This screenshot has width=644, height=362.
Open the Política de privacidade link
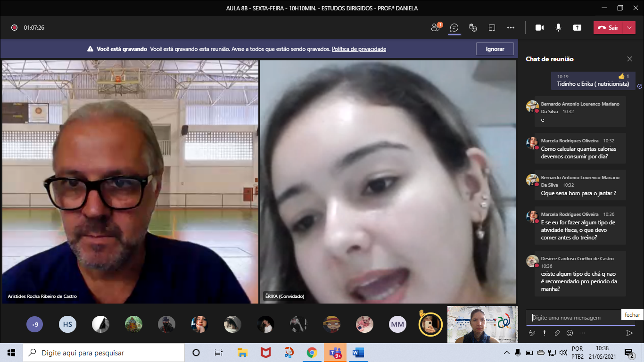coord(359,49)
